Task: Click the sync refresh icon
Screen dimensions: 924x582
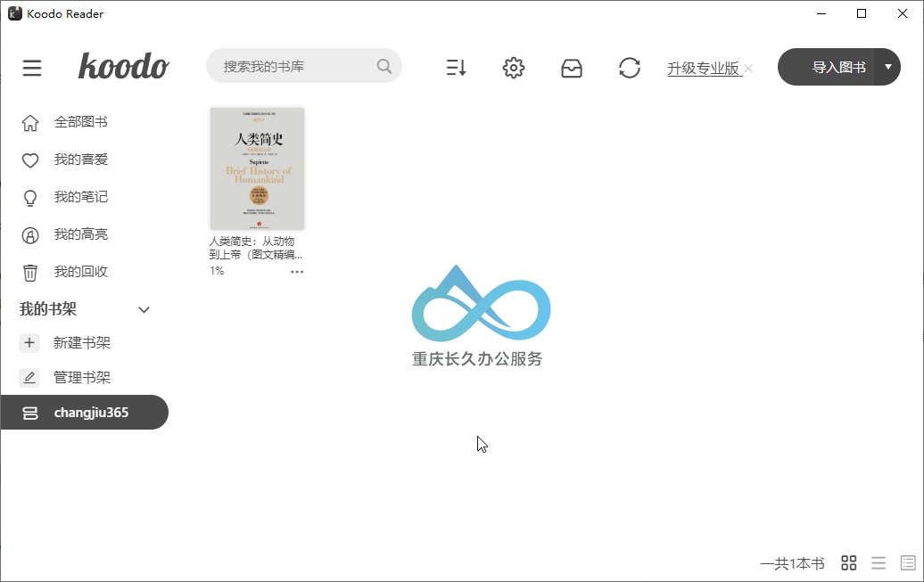Action: point(630,68)
